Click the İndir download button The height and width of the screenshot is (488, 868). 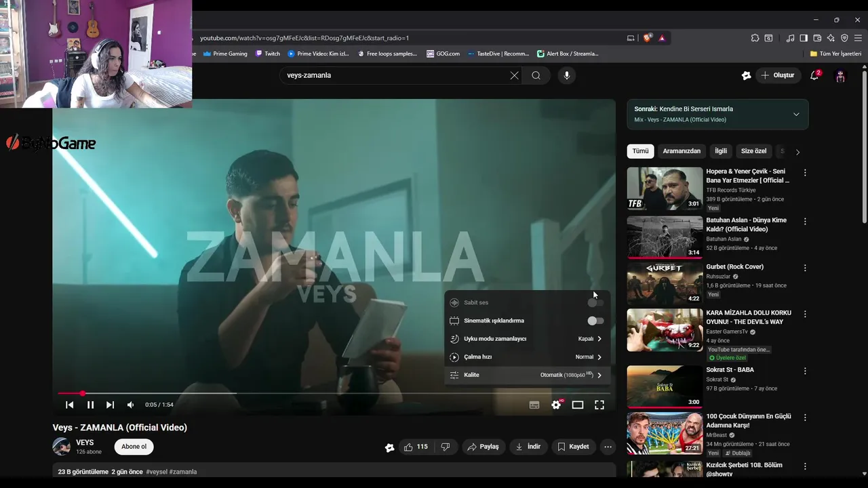(x=528, y=447)
